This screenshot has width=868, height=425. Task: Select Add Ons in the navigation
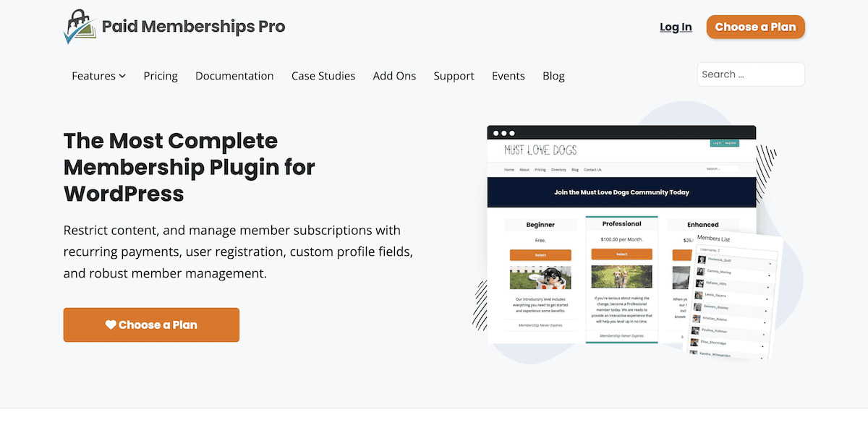click(394, 76)
